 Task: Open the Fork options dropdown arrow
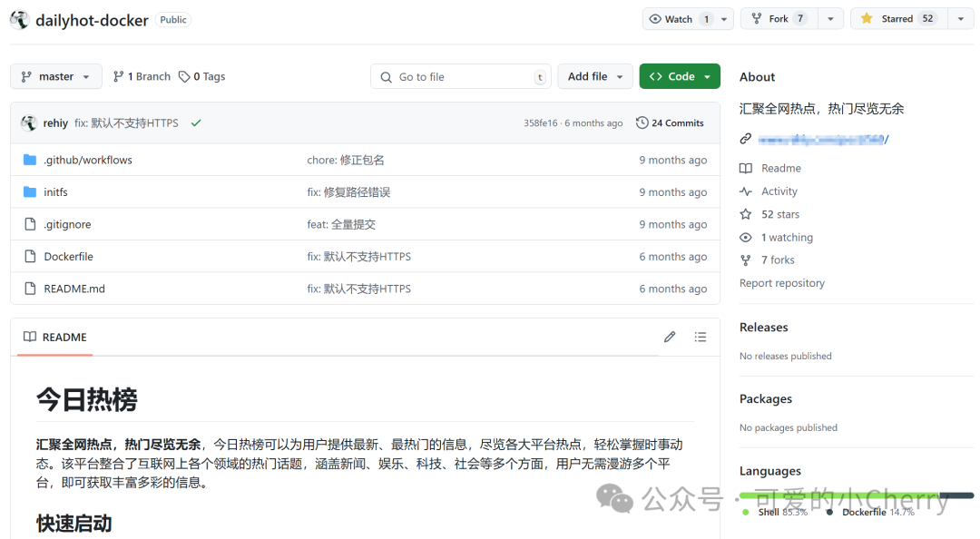[x=830, y=19]
